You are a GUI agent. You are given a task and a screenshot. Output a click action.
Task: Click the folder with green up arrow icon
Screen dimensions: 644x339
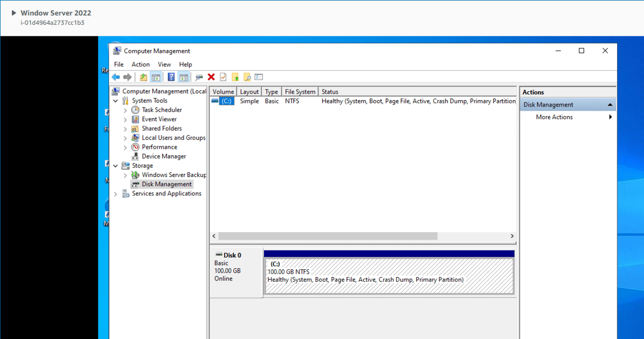tap(235, 77)
